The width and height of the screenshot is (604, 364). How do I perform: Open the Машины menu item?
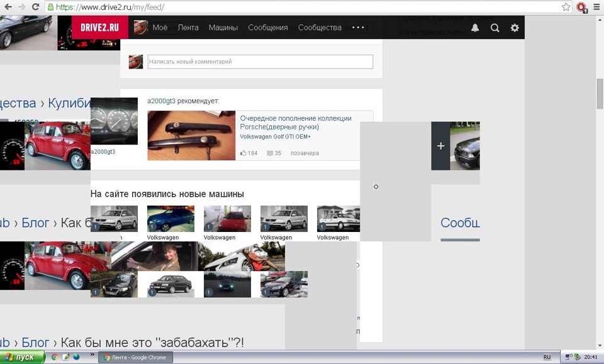[223, 28]
